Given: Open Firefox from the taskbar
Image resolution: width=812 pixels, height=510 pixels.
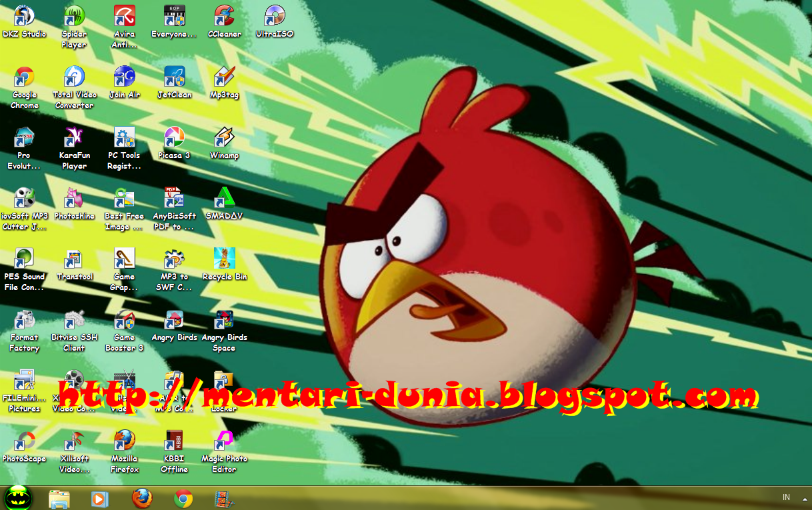Looking at the screenshot, I should point(142,499).
